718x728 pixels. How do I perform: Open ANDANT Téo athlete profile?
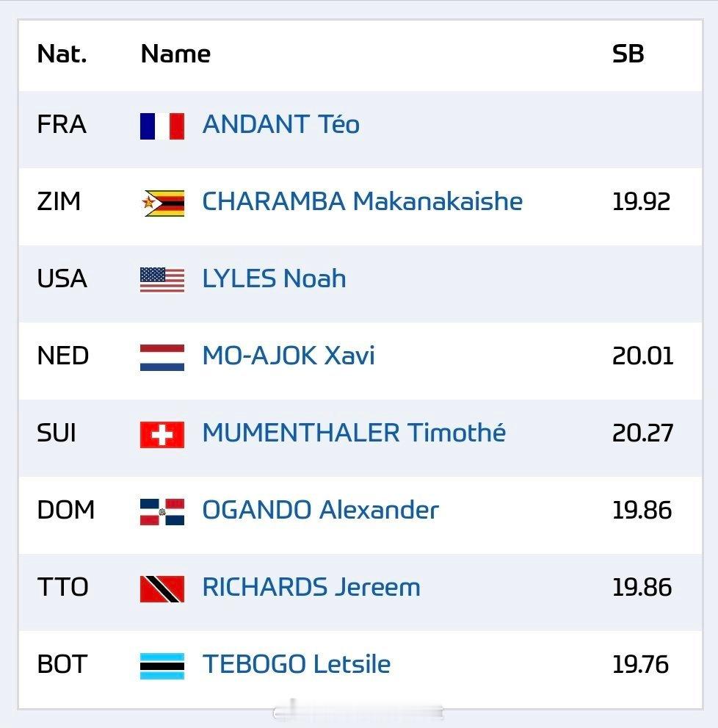[x=280, y=124]
